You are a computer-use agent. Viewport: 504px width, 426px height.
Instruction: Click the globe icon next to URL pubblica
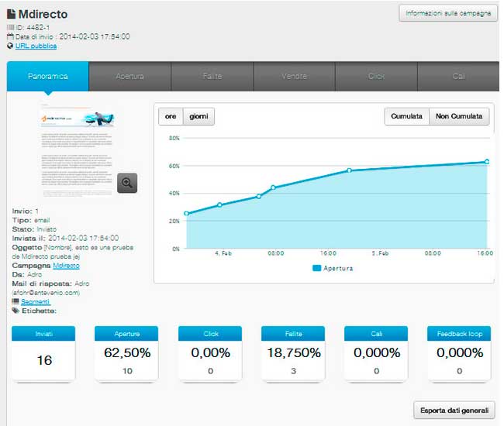click(x=10, y=46)
